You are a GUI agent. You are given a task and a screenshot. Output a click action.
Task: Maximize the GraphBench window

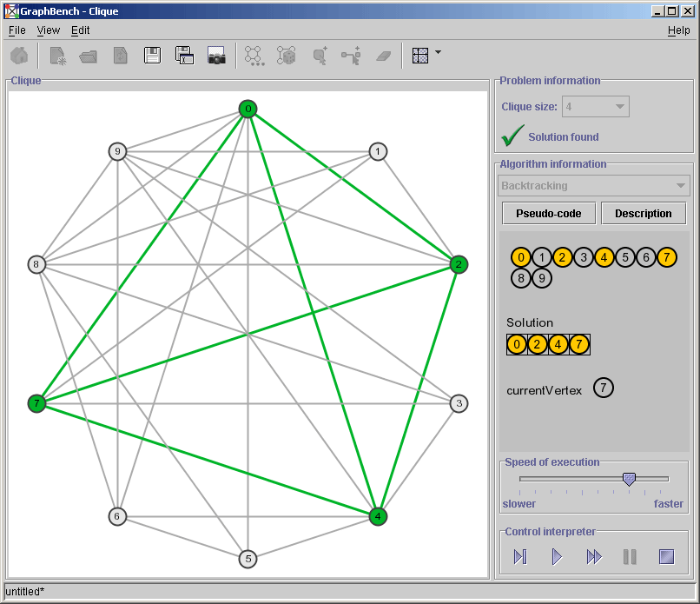click(x=672, y=11)
